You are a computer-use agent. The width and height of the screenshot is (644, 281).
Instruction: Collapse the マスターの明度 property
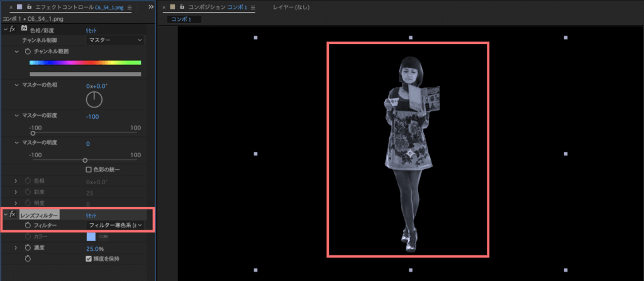[17, 143]
